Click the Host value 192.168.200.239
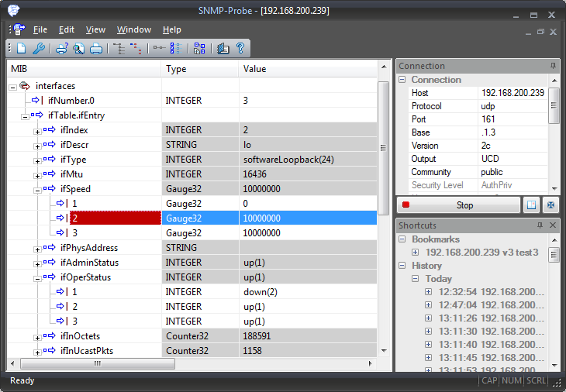Screen dimensions: 566x392 pyautogui.click(x=513, y=93)
